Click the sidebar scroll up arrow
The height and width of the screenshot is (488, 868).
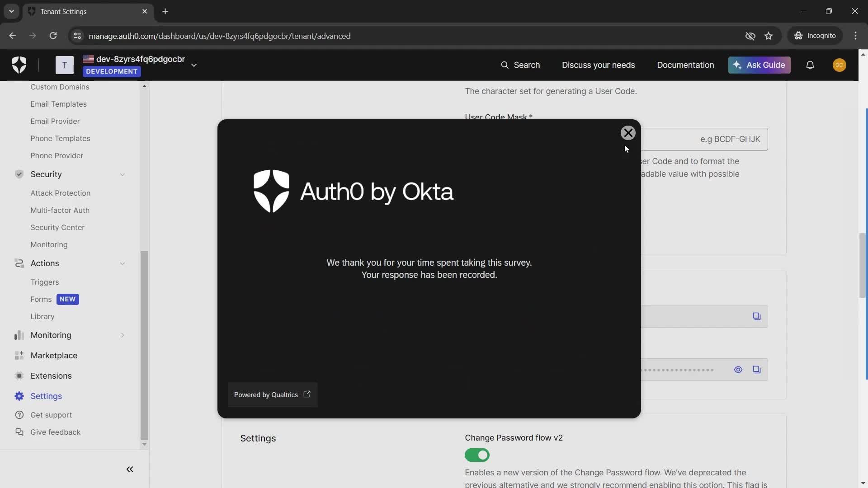pos(144,86)
